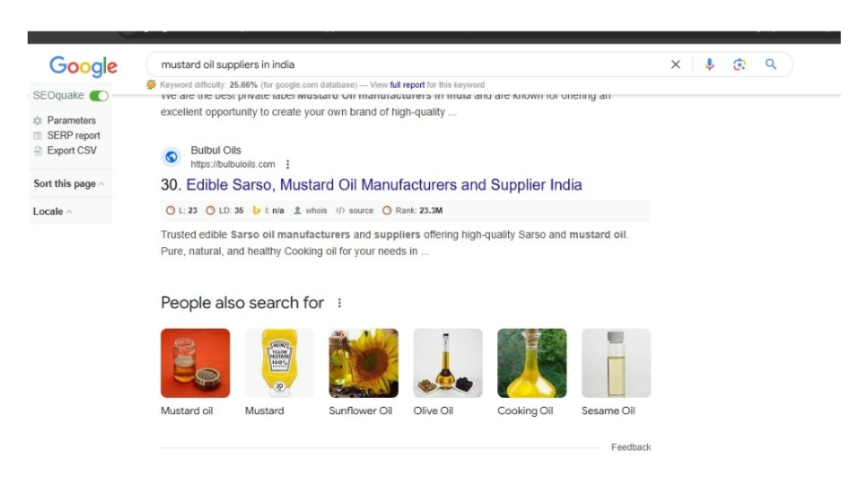
Task: Open the three-dot menu beside People also search for
Action: click(x=339, y=303)
